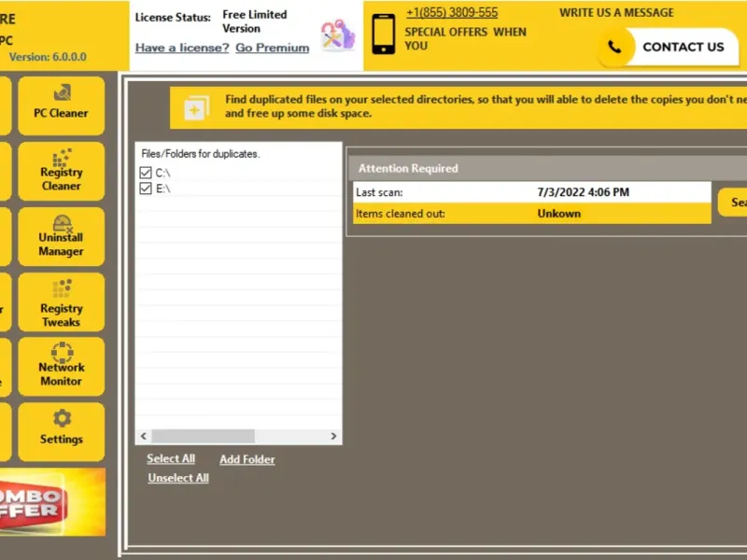
Task: Click the duplicate files icon in banner
Action: click(196, 107)
